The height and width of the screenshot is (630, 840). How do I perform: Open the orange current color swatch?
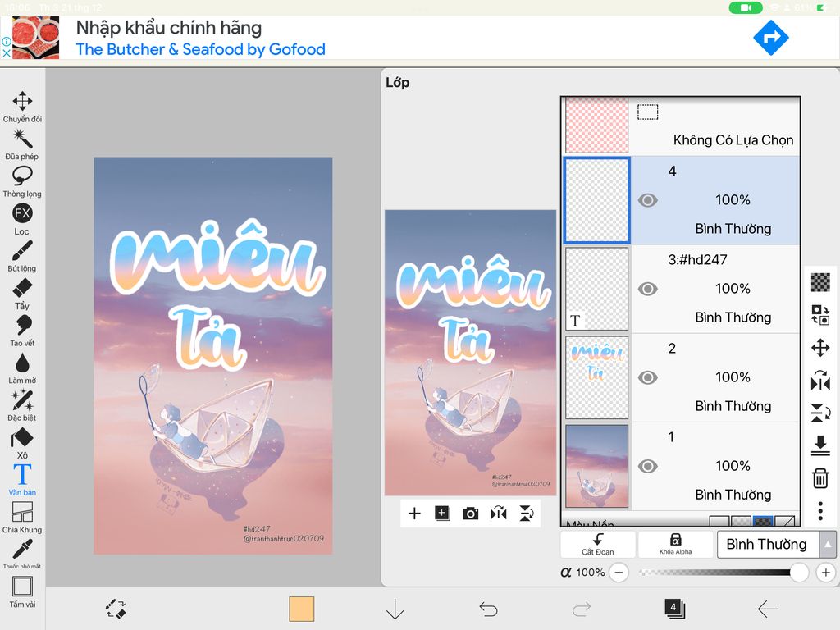pos(302,609)
